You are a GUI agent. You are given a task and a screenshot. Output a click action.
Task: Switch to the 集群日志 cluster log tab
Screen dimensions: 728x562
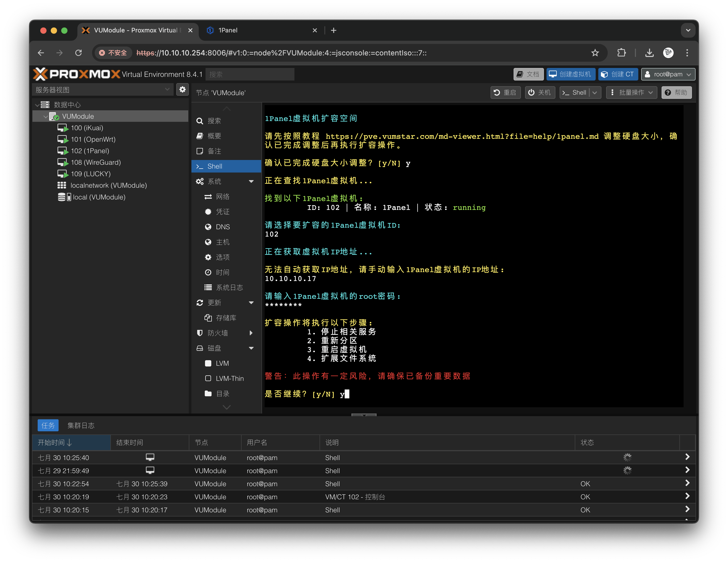coord(81,425)
